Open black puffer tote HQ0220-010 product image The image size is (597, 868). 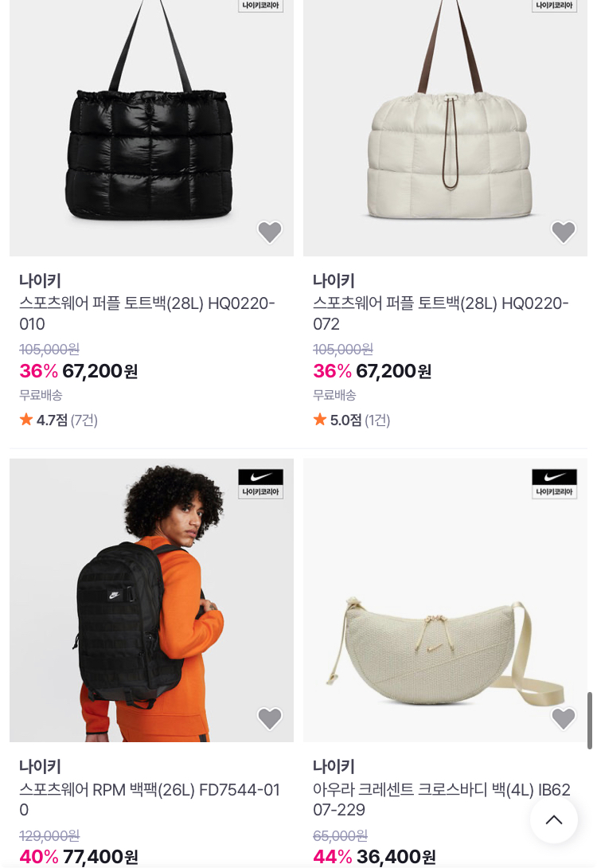coord(151,128)
